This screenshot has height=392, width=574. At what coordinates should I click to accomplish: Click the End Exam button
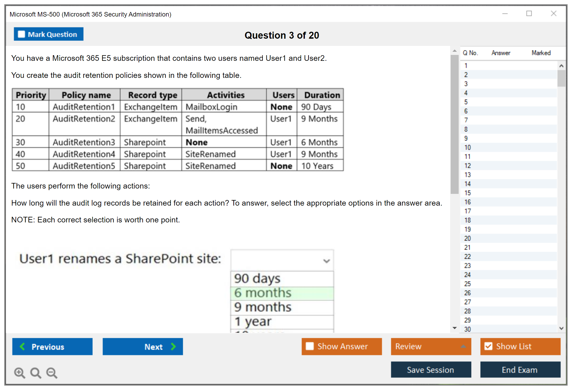click(520, 370)
